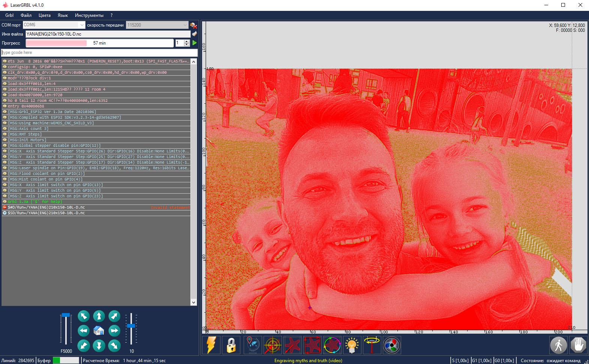Click the green play run button

[x=195, y=43]
